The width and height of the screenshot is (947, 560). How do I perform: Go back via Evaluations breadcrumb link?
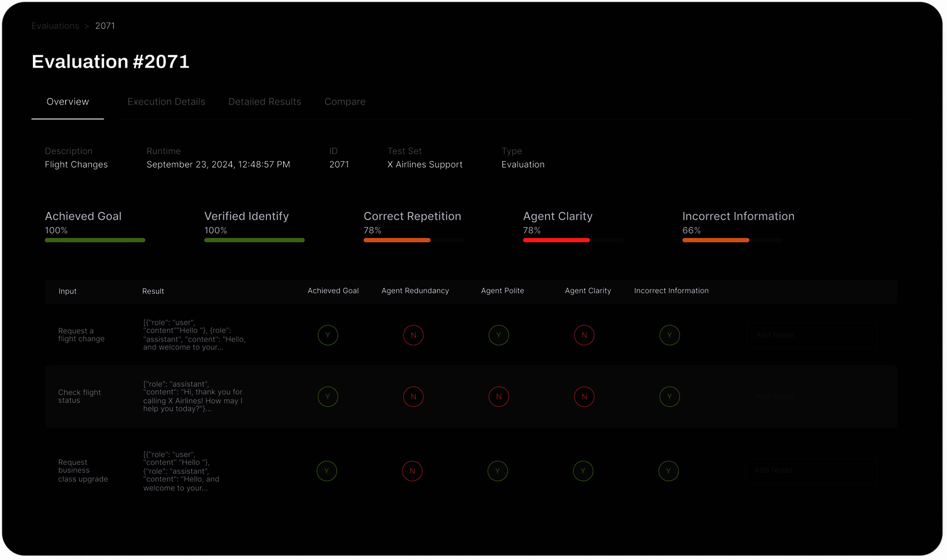(55, 26)
